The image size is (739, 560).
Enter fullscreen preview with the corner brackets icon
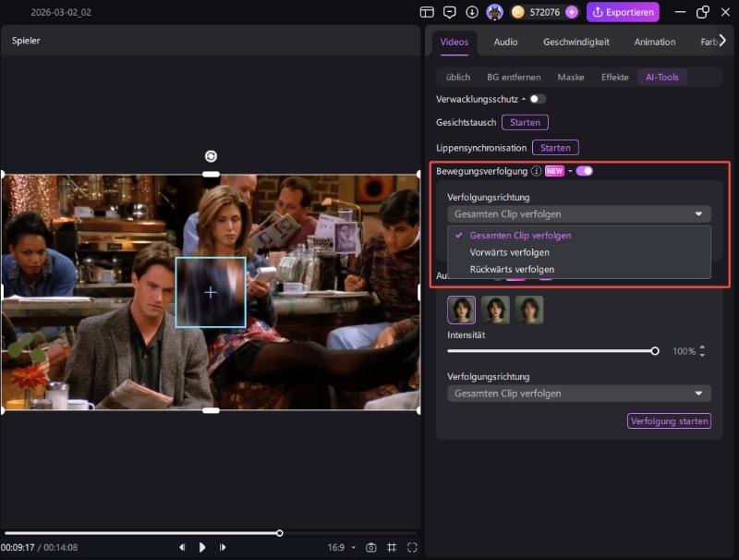point(412,547)
